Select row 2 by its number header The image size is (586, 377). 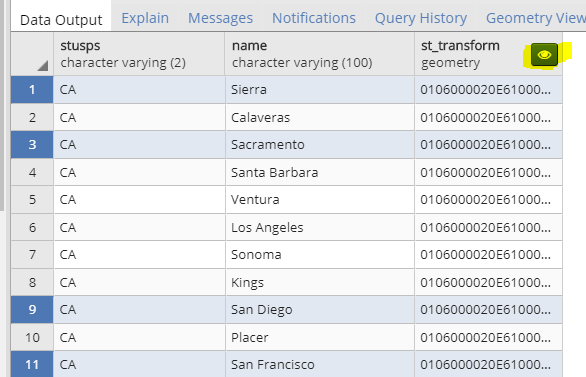(x=32, y=117)
